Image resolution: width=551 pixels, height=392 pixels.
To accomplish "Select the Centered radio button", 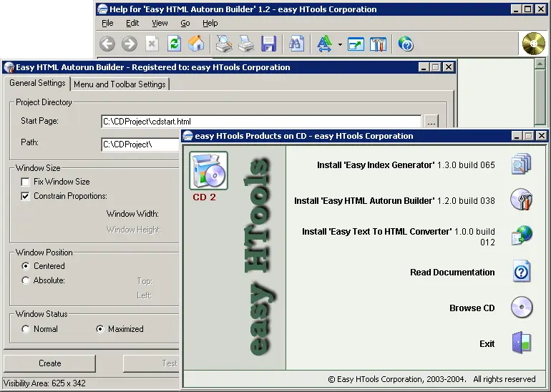I will coord(25,266).
